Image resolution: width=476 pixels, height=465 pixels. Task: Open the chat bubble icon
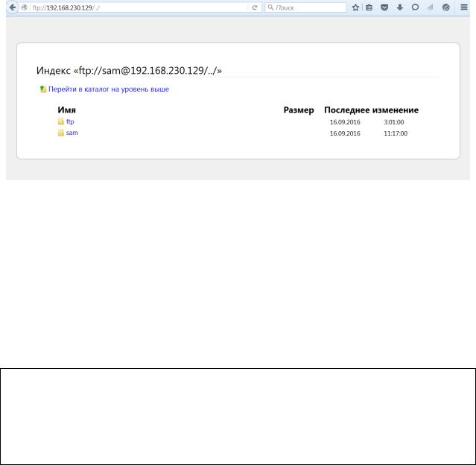tap(415, 7)
